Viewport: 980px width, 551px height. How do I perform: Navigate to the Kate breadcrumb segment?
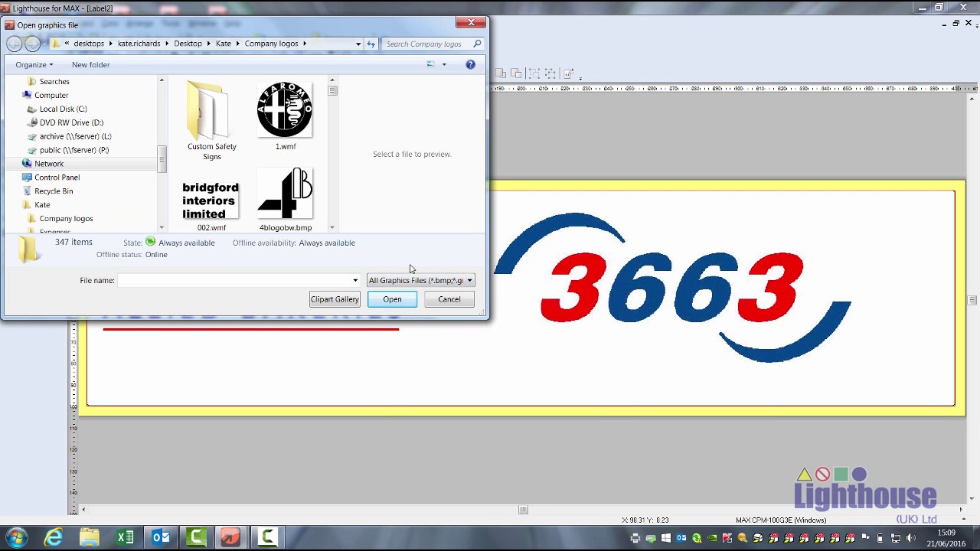223,44
